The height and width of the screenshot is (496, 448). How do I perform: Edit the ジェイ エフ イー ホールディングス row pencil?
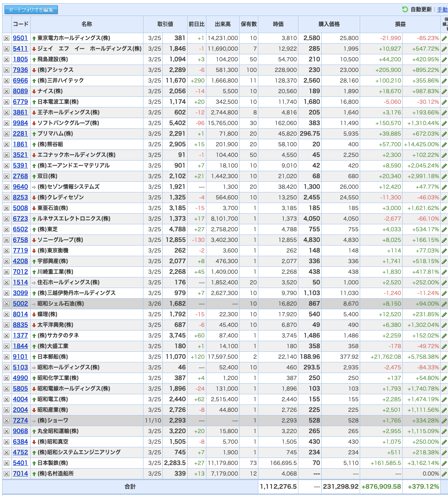(444, 49)
